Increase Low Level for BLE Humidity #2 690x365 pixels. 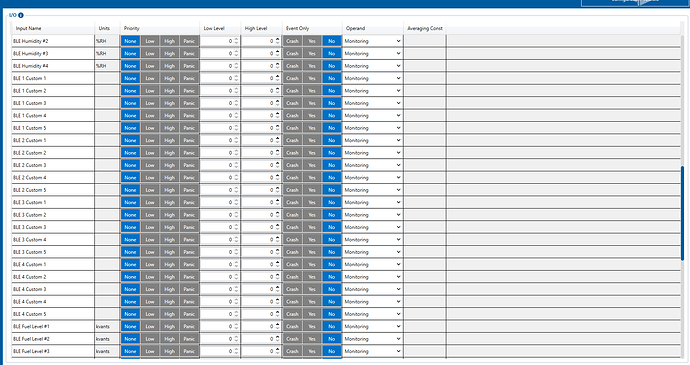point(236,39)
